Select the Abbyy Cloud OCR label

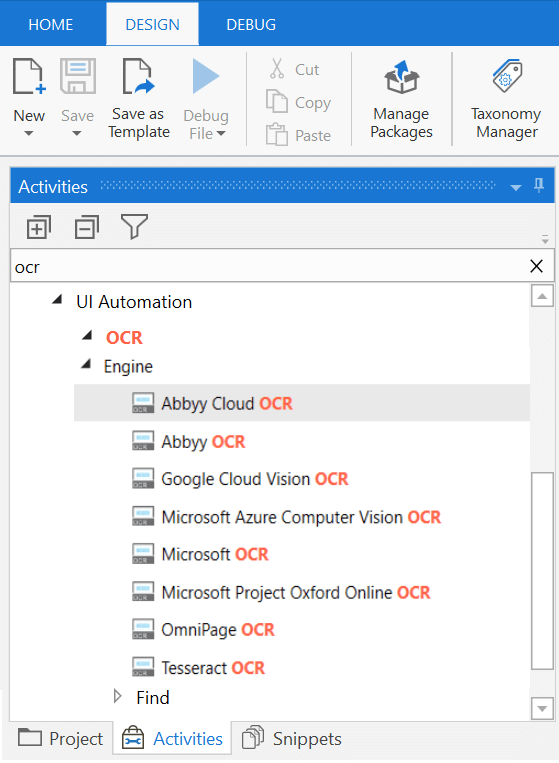pyautogui.click(x=227, y=403)
